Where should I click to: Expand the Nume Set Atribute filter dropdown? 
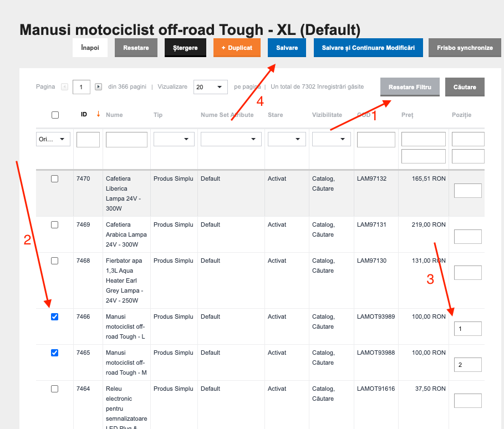click(231, 139)
